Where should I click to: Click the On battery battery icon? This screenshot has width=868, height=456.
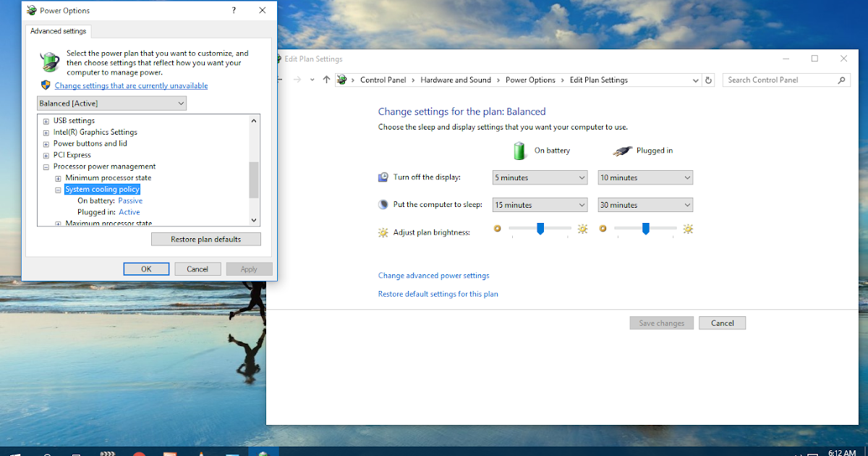[519, 150]
